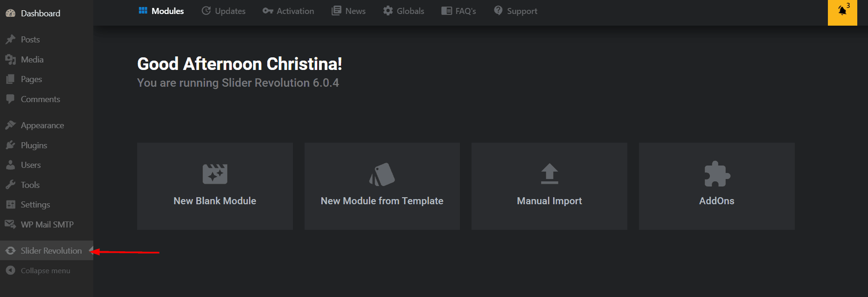
Task: Click the Collapse menu arrow icon
Action: tap(10, 270)
